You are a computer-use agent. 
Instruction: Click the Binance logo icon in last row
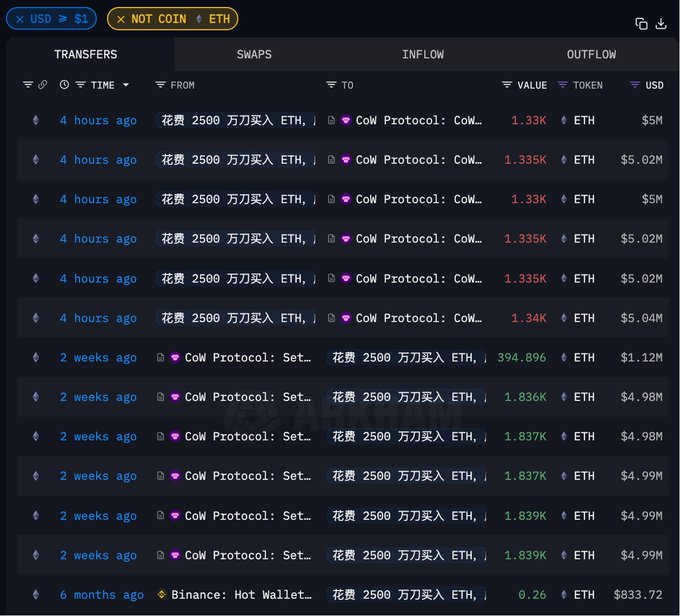click(x=162, y=594)
